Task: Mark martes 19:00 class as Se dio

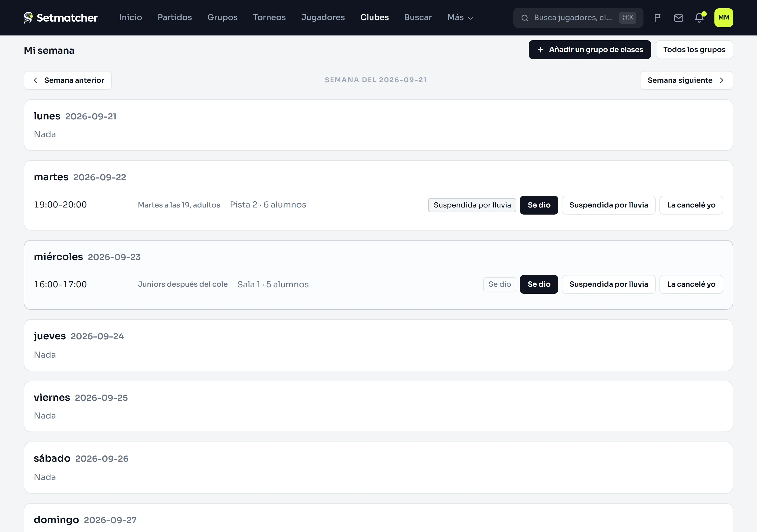Action: [x=539, y=205]
